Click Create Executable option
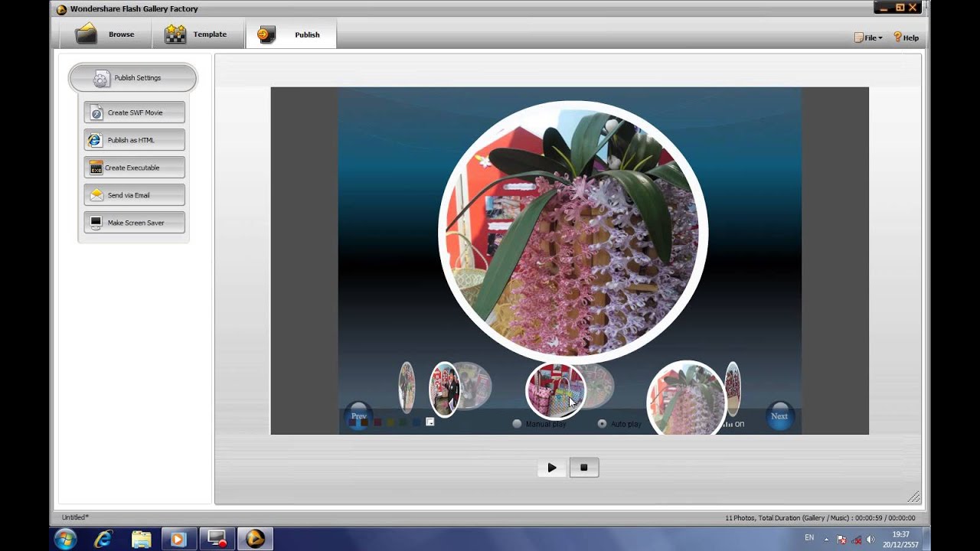Viewport: 980px width, 551px height. click(135, 168)
